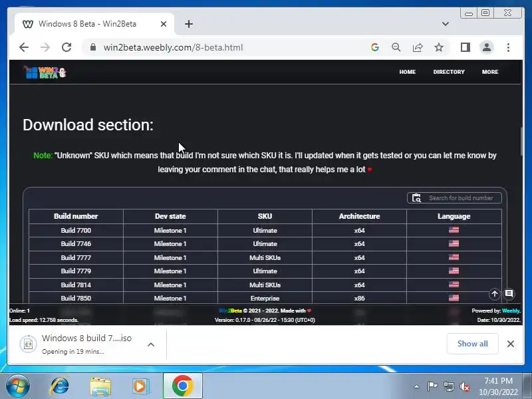Close the downloads bar
Image resolution: width=532 pixels, height=399 pixels.
click(x=510, y=344)
